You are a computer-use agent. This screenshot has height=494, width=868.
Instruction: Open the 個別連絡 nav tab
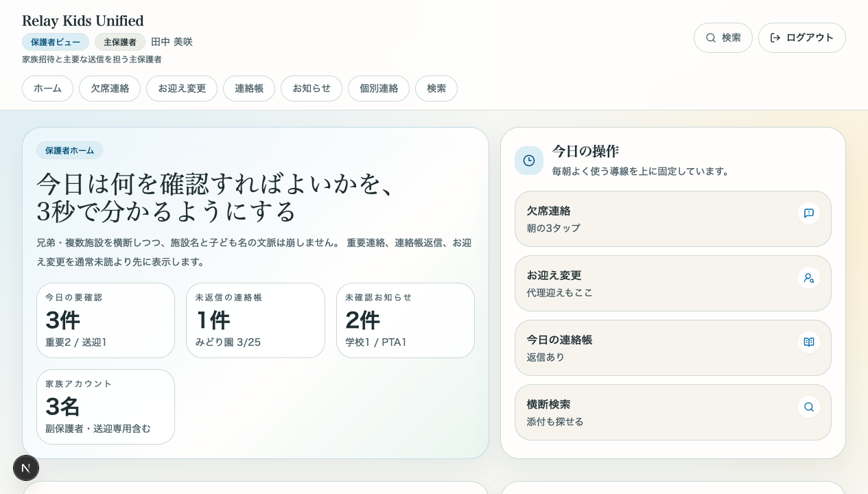pos(379,89)
